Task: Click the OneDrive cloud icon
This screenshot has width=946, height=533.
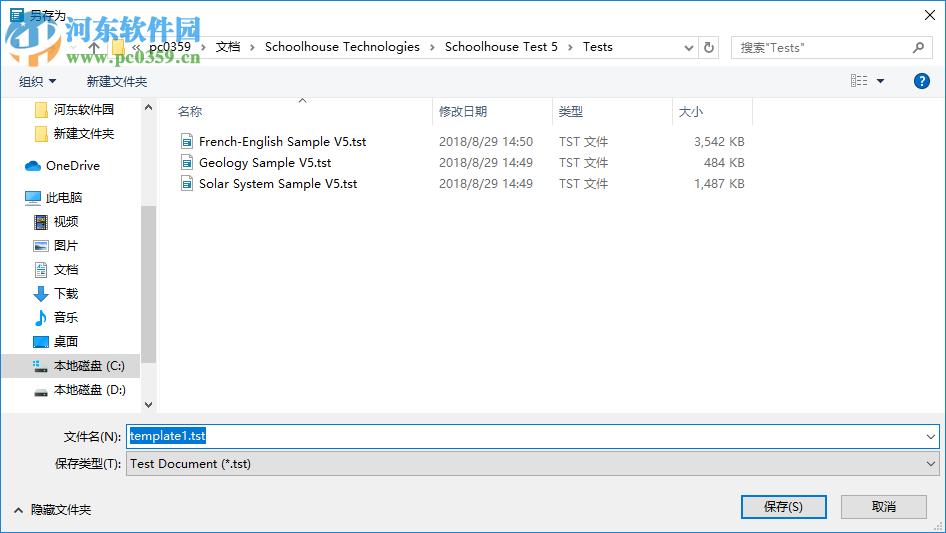Action: [x=33, y=165]
